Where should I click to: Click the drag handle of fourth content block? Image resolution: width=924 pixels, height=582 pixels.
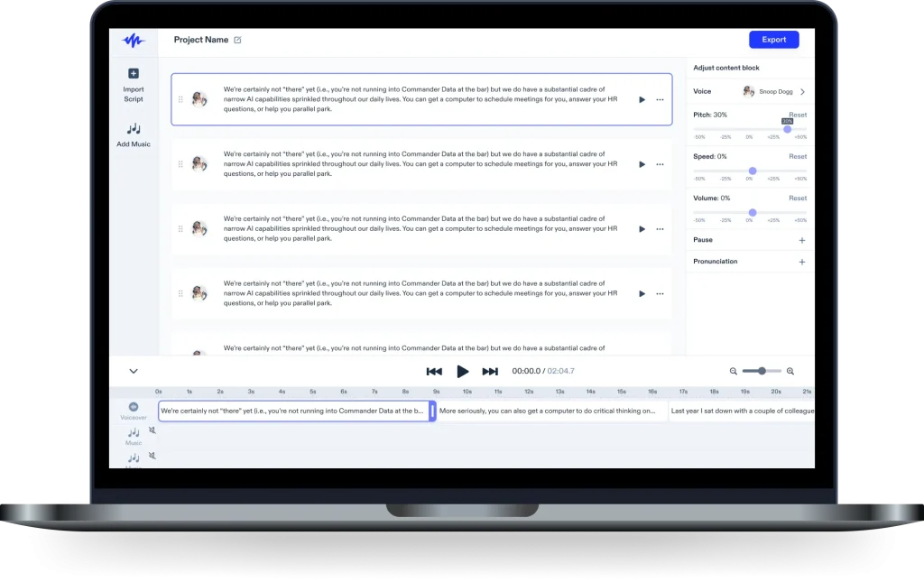point(180,294)
